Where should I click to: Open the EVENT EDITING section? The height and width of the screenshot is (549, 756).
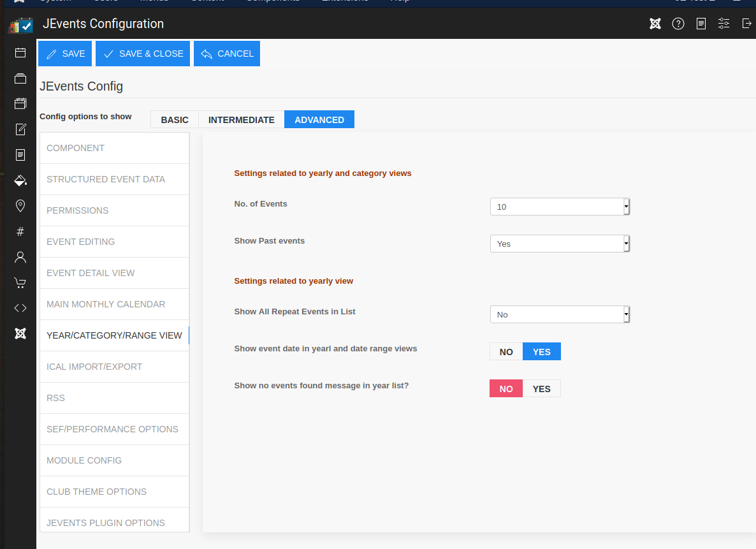click(114, 242)
